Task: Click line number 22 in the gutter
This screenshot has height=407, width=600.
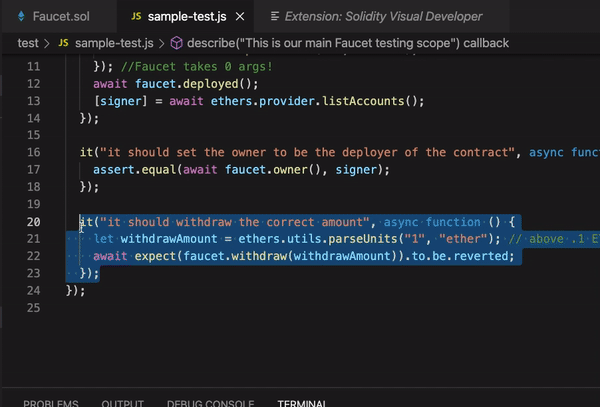Action: tap(34, 256)
